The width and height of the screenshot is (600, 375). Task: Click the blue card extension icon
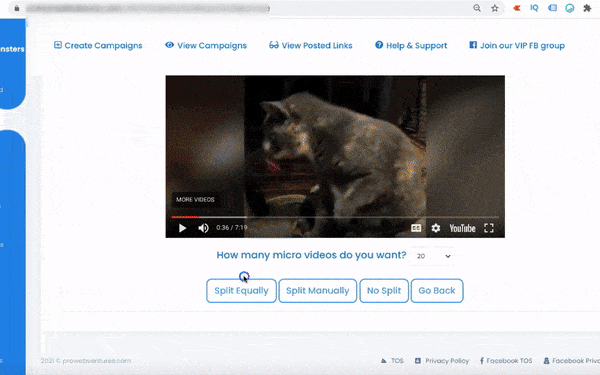pos(552,8)
